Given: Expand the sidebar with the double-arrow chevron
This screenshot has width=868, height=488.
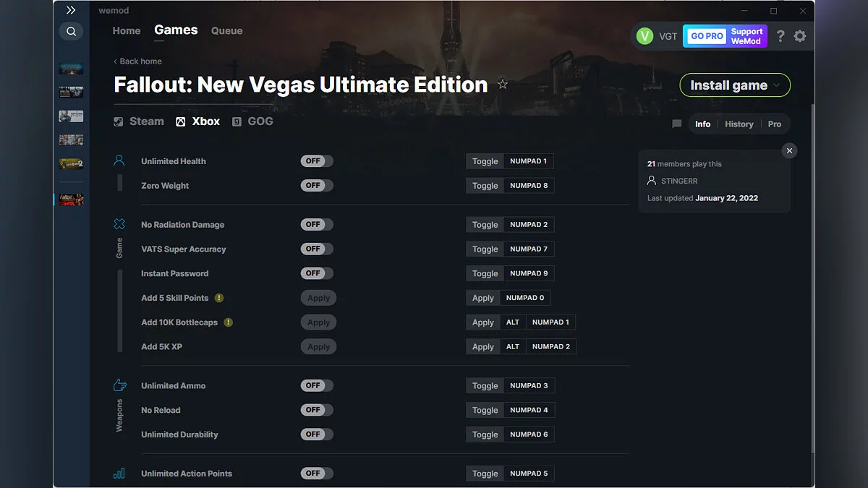Looking at the screenshot, I should [x=70, y=10].
